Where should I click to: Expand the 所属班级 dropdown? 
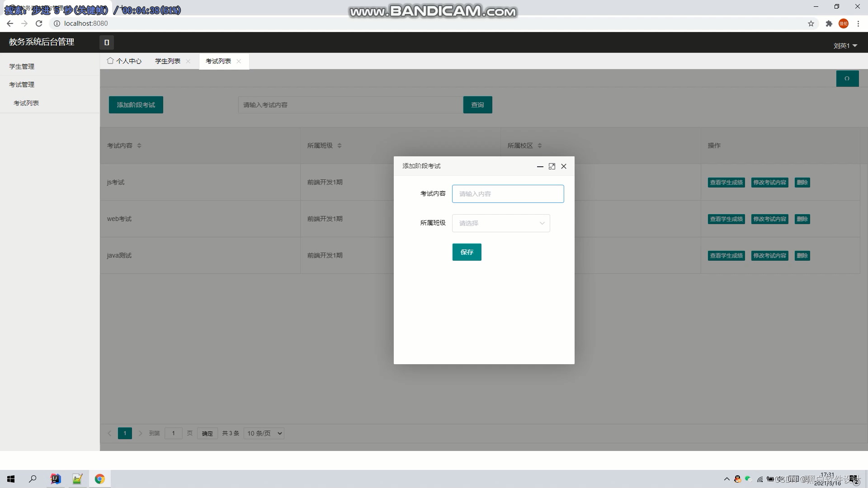[501, 223]
